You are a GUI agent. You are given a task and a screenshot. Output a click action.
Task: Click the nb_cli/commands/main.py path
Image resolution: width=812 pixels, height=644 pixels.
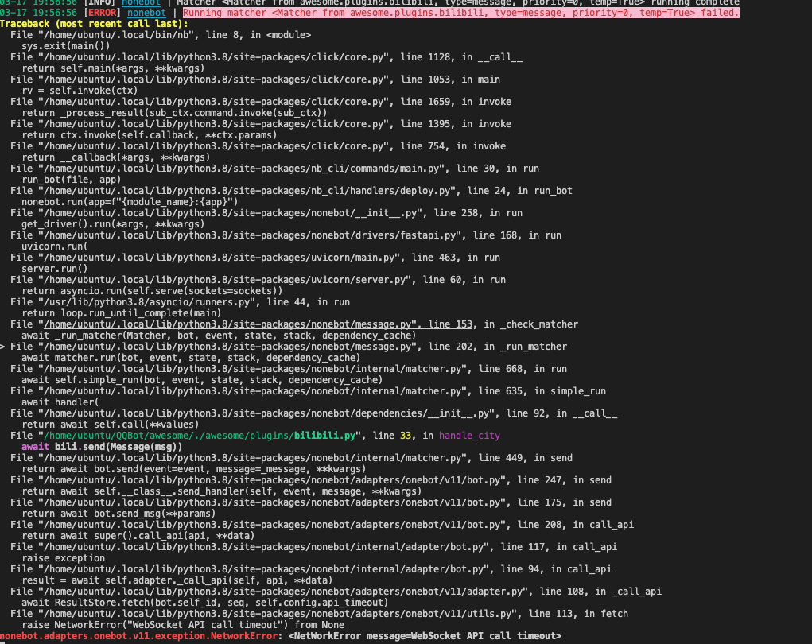pos(247,168)
